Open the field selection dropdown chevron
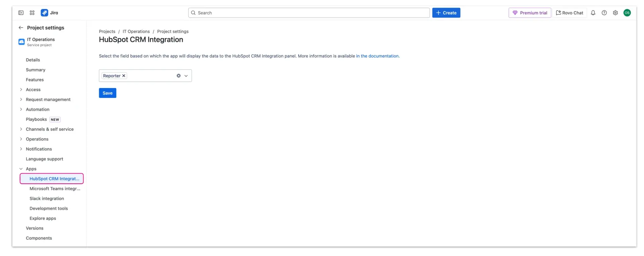The height and width of the screenshot is (256, 644). (186, 76)
